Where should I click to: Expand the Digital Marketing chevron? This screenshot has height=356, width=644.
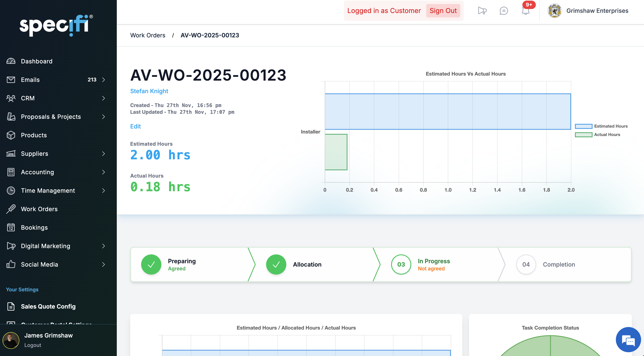(x=104, y=246)
